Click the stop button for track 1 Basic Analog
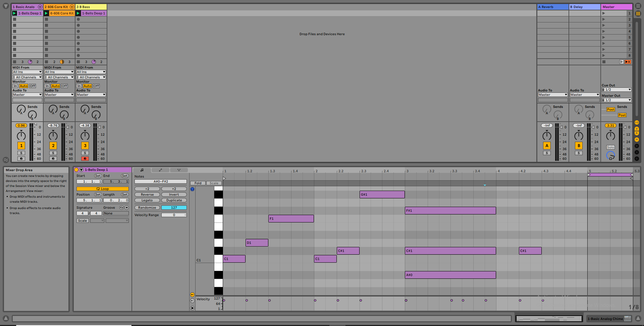This screenshot has height=326, width=644. pyautogui.click(x=14, y=62)
